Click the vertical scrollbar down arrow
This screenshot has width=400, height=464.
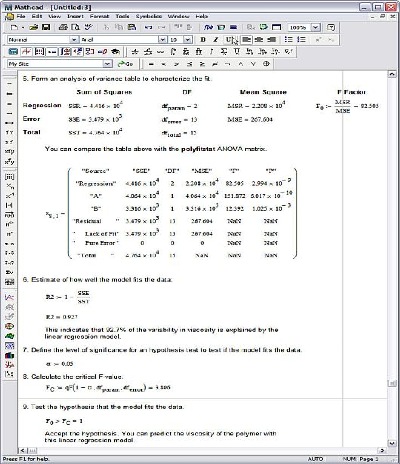coord(392,443)
